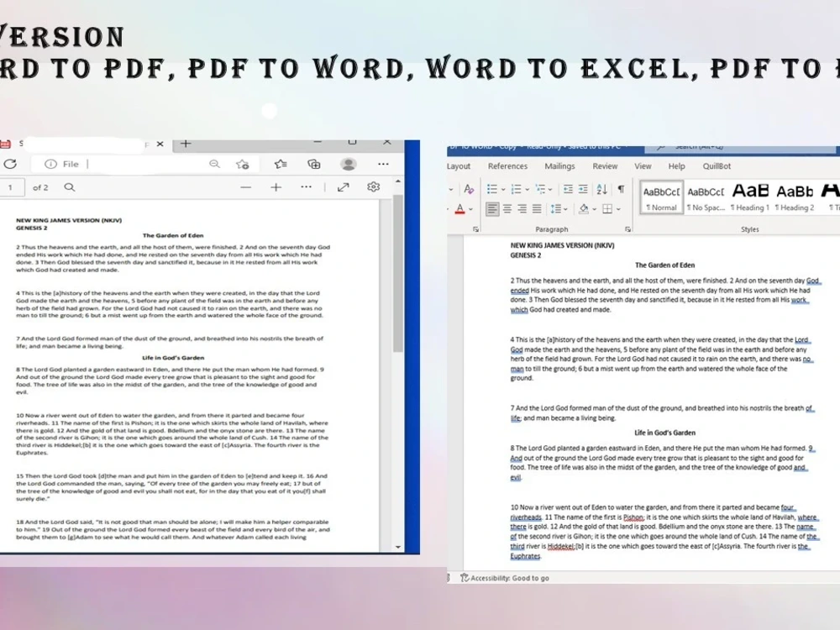840x630 pixels.
Task: Select the Heading 2 style
Action: (795, 197)
